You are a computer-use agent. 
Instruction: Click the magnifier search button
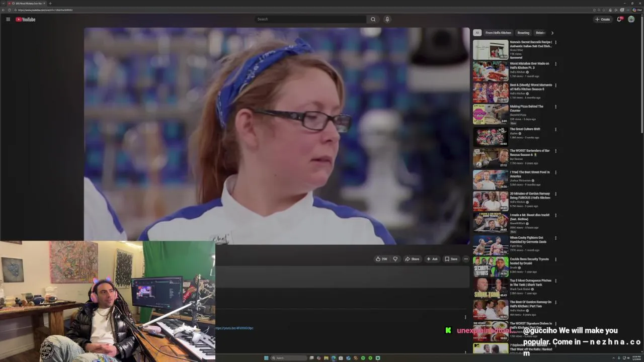373,19
